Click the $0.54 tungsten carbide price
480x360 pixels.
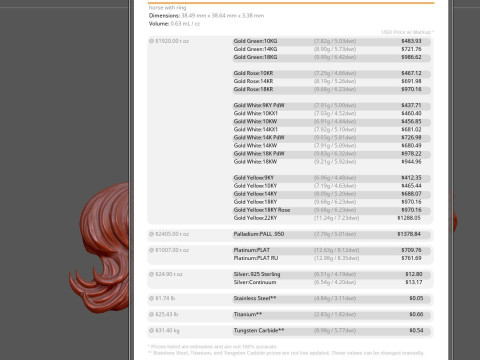pyautogui.click(x=416, y=331)
